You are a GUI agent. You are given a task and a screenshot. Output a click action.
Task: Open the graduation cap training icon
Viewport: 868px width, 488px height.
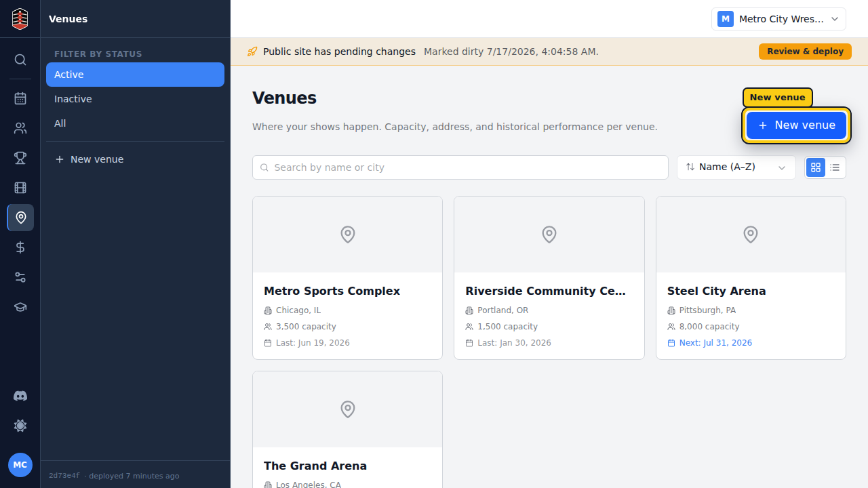pyautogui.click(x=20, y=307)
